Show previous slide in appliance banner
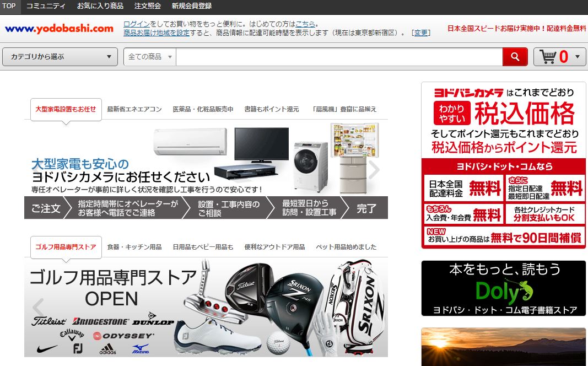 coord(37,170)
